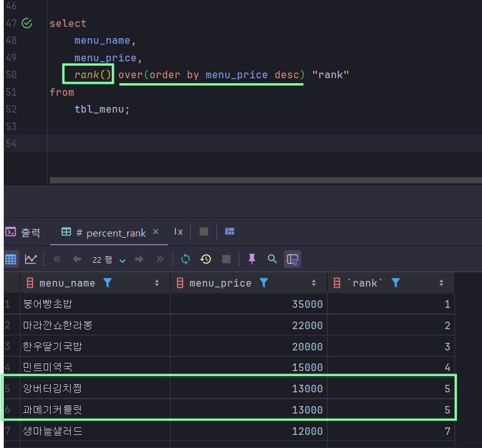Click the from keyword on line 51
Viewport: 482px width, 448px height.
(62, 93)
